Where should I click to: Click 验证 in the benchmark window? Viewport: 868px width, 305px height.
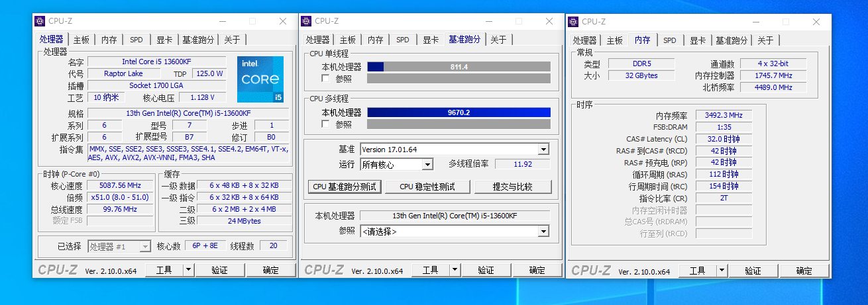486,270
